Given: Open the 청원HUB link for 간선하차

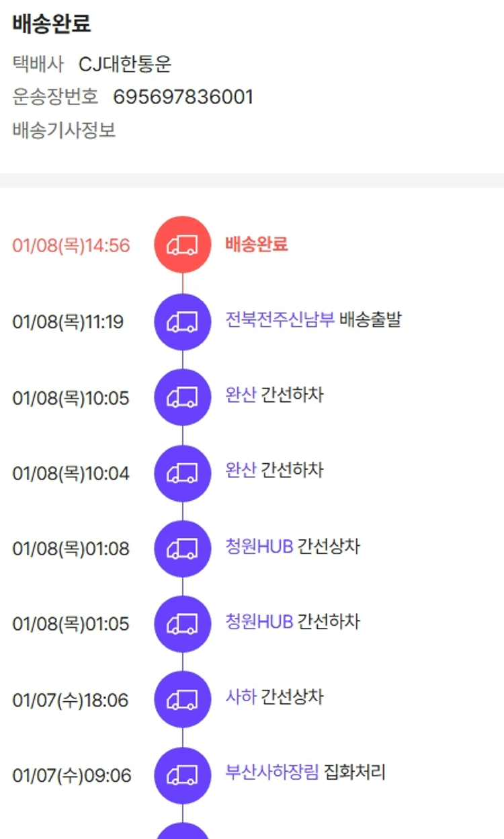Looking at the screenshot, I should 259,621.
